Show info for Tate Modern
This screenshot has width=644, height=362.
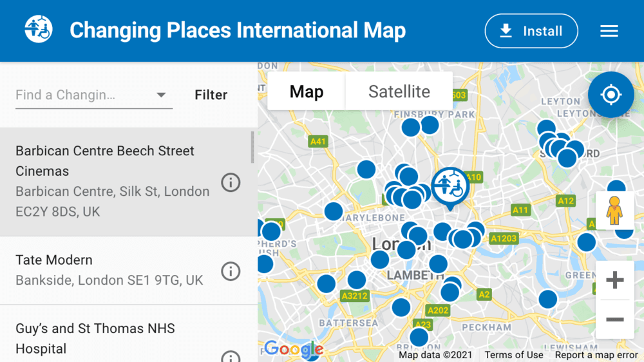231,271
